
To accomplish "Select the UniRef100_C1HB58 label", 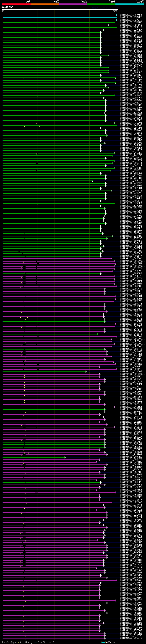I will click(131, 636).
